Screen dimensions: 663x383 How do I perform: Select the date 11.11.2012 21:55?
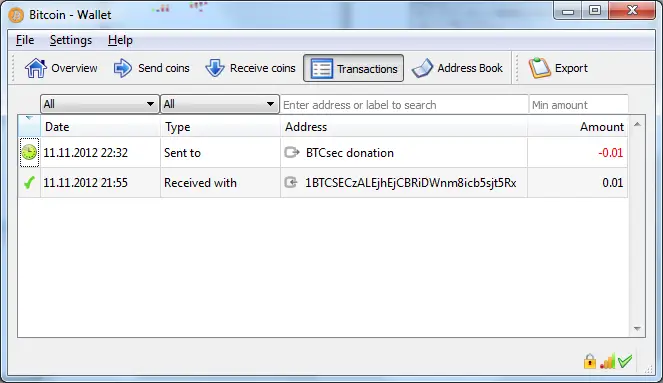(x=85, y=183)
